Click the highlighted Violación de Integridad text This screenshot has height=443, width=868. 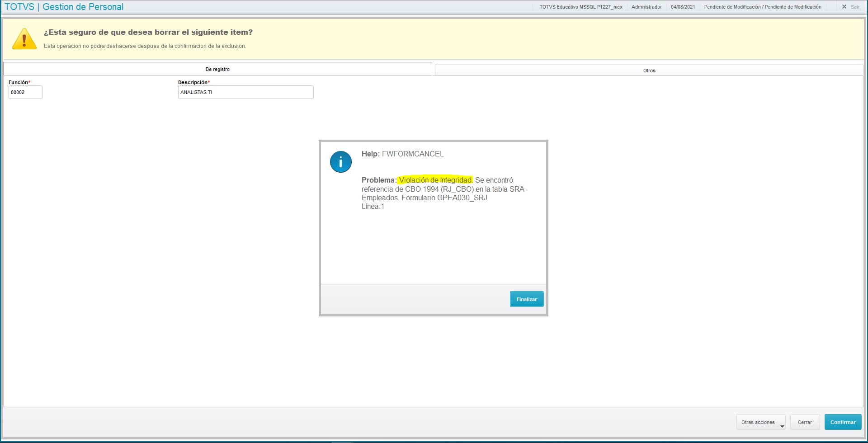435,180
